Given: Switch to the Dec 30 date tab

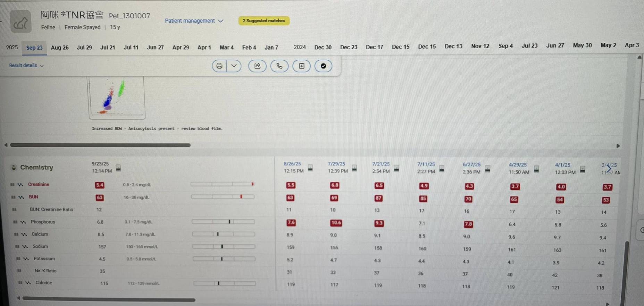Looking at the screenshot, I should pyautogui.click(x=323, y=47).
